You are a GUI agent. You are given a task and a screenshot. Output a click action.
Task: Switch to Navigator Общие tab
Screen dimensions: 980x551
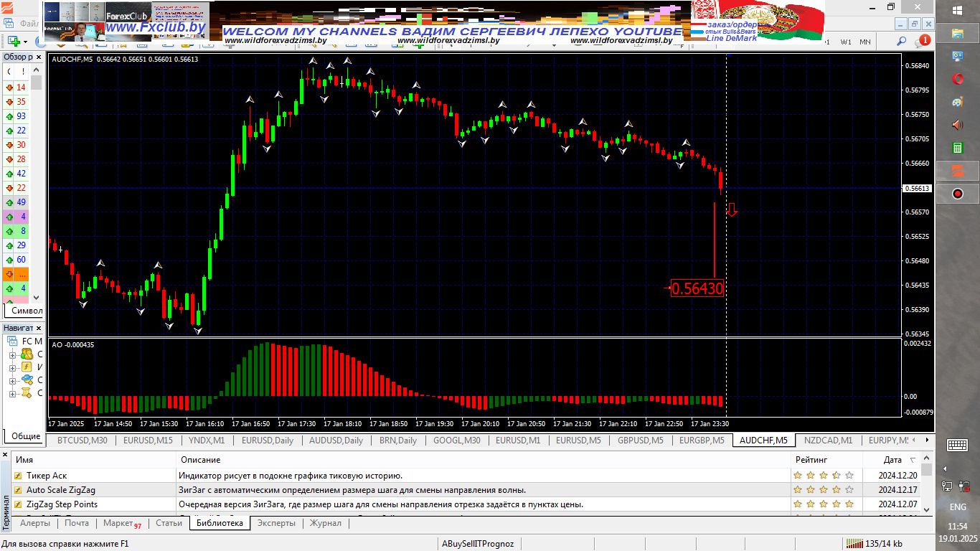click(x=26, y=435)
